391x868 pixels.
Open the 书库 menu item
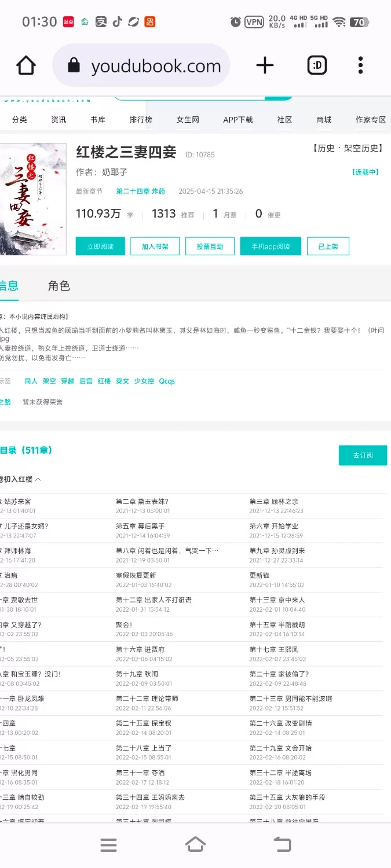click(x=98, y=120)
